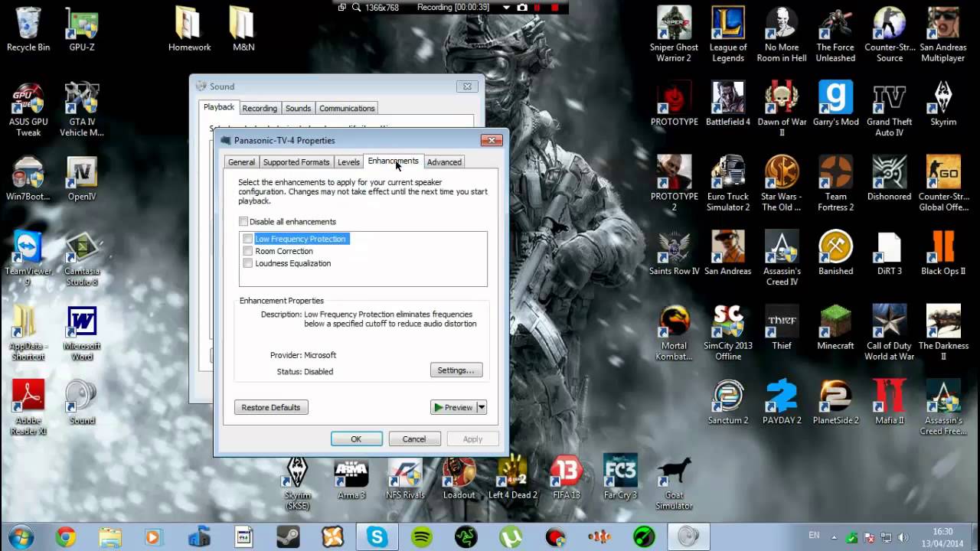Select the Loudness Equalization list entry text

(293, 263)
